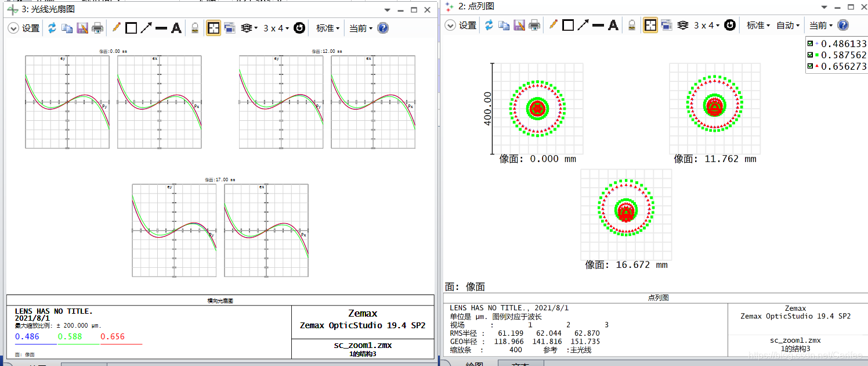Click green 0.588 wavelength legend in ray fan
868x366 pixels.
[70, 336]
